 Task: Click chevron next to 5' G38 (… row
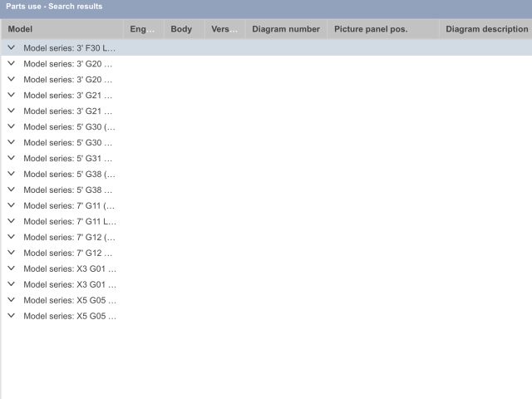11,175
